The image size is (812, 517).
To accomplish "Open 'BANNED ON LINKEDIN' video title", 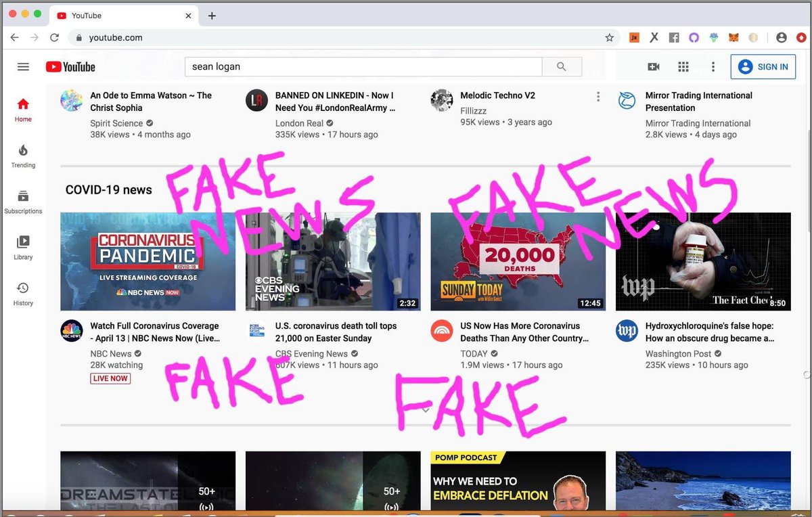I will point(335,102).
